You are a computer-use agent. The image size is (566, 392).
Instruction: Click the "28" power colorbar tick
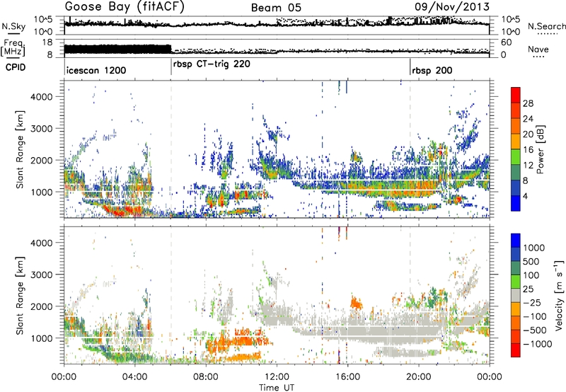(528, 103)
